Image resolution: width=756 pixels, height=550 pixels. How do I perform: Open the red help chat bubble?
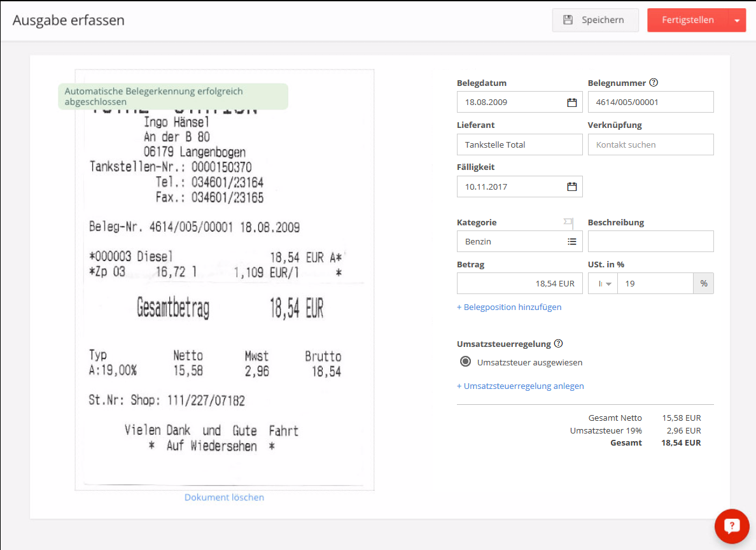coord(732,526)
